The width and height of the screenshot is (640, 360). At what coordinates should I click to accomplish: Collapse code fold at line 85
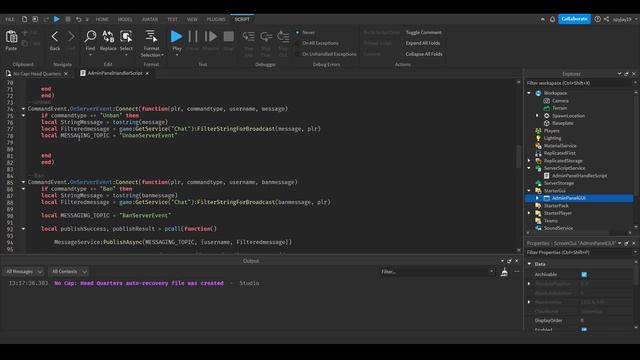tap(23, 182)
